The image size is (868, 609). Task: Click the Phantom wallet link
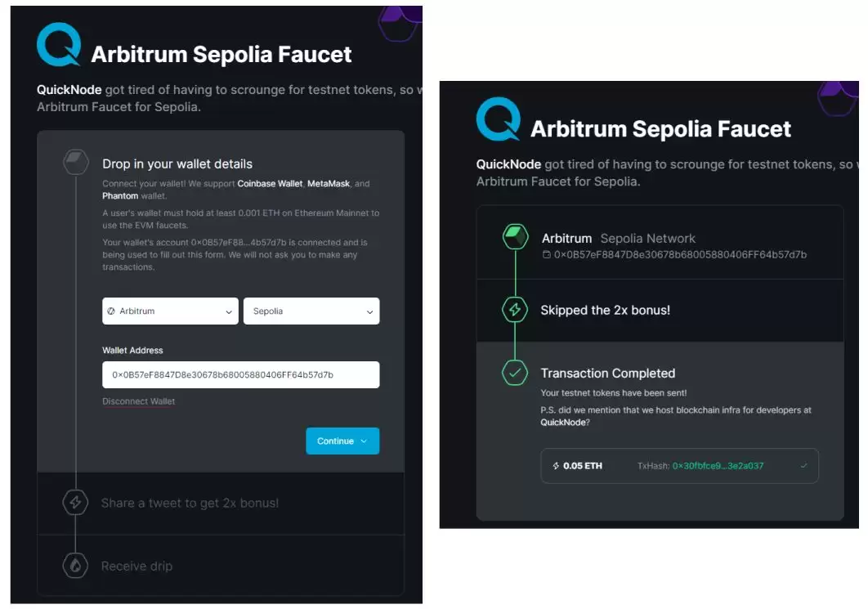coord(120,196)
